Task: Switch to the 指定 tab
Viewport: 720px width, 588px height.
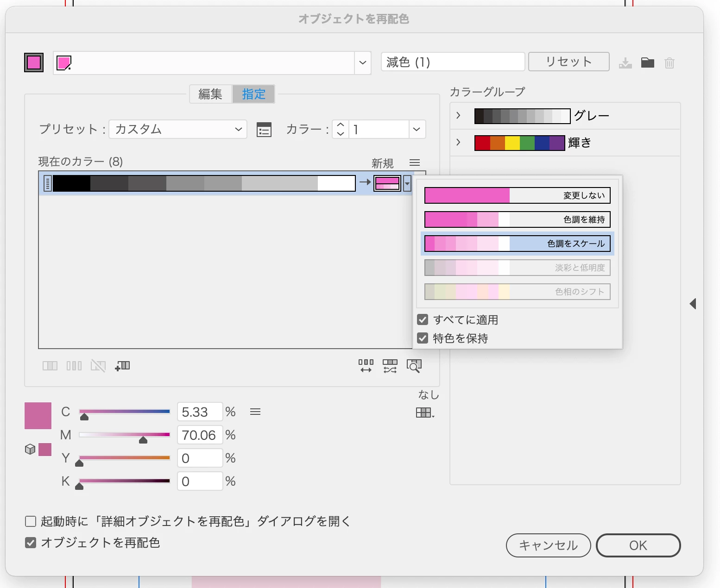Action: point(253,94)
